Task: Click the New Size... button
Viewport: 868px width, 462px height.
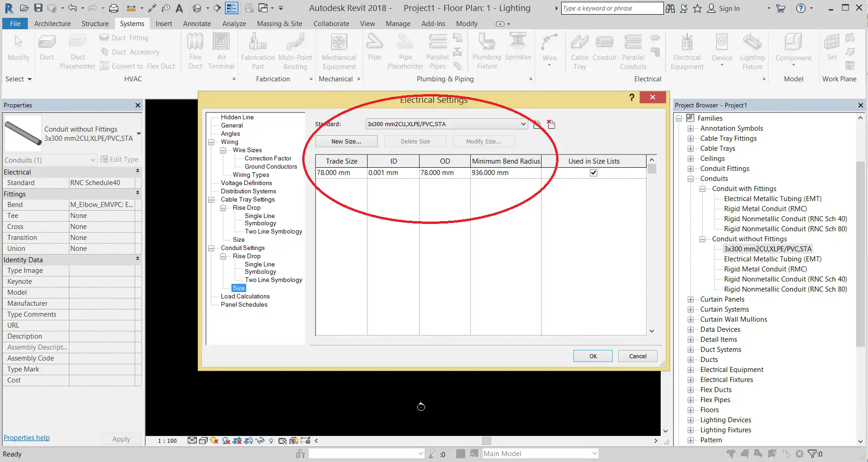Action: [x=346, y=142]
